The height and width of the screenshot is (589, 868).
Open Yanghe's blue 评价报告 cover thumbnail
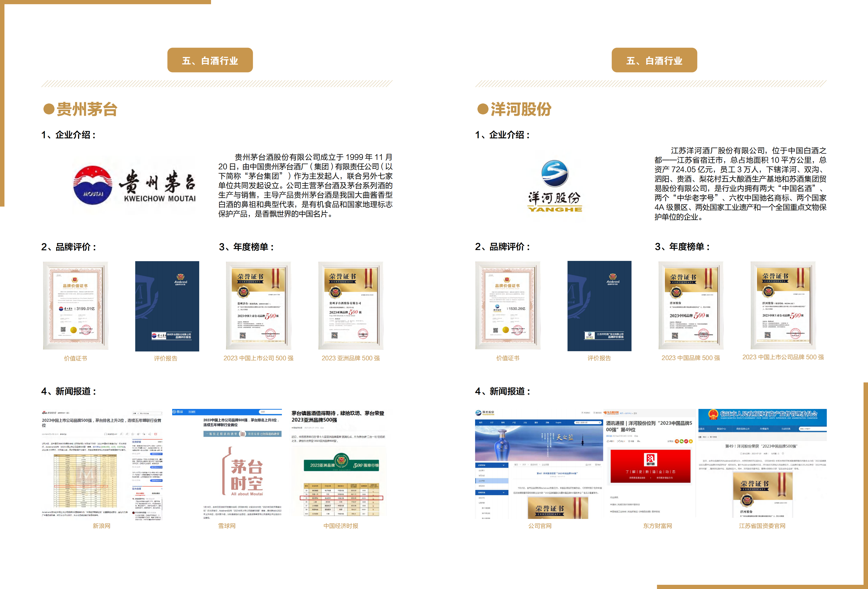(x=599, y=306)
